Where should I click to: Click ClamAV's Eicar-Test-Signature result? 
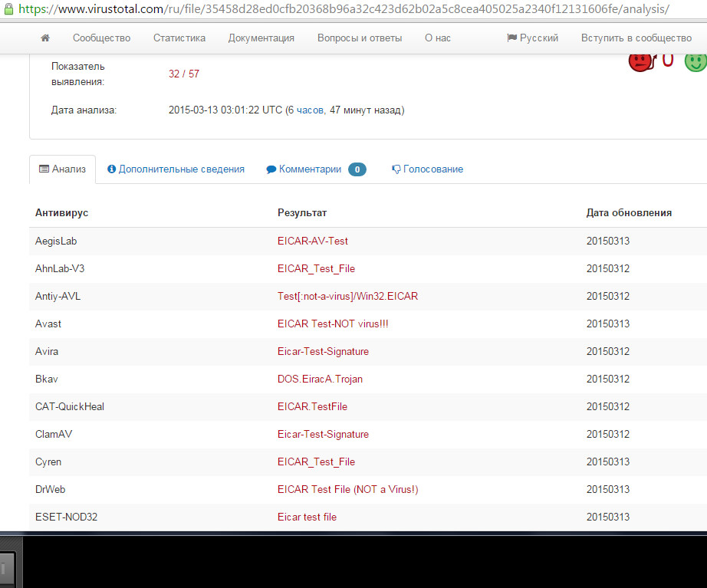[x=323, y=434]
